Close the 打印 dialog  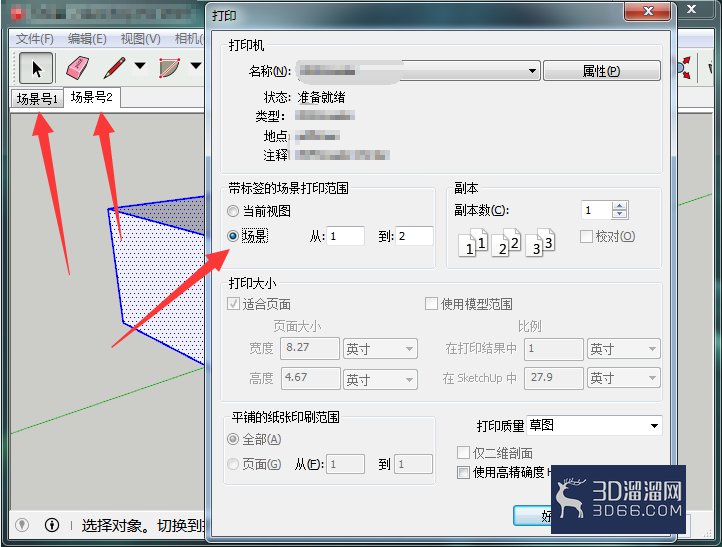tap(647, 12)
